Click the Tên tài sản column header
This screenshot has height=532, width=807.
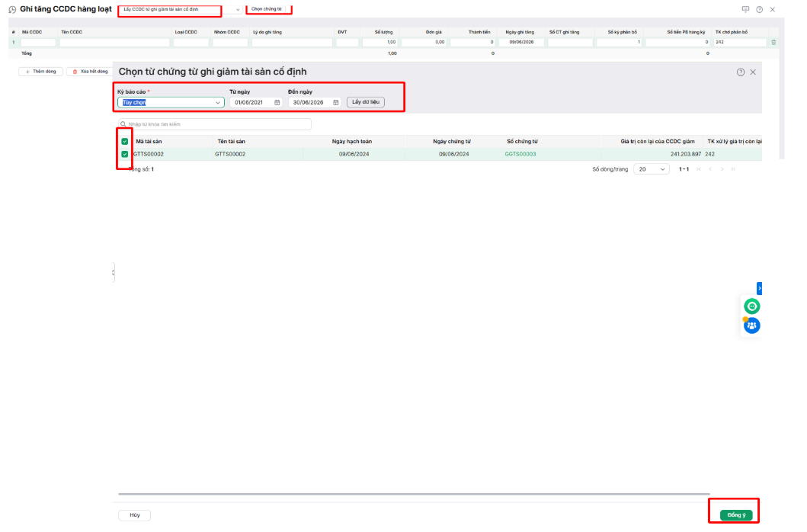click(231, 141)
